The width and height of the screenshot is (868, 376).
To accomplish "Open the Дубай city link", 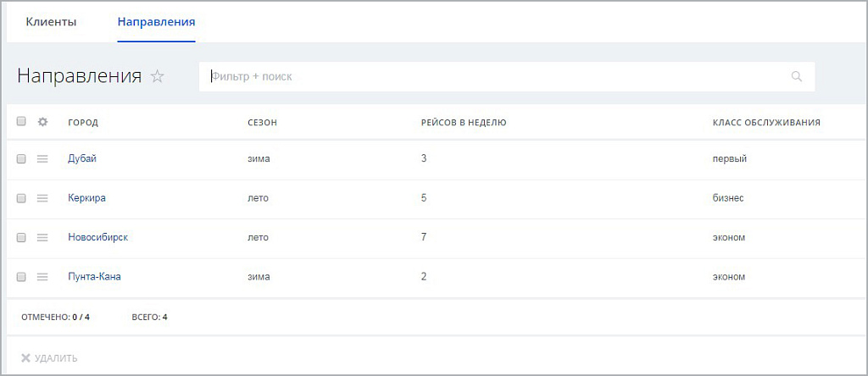I will pos(83,158).
